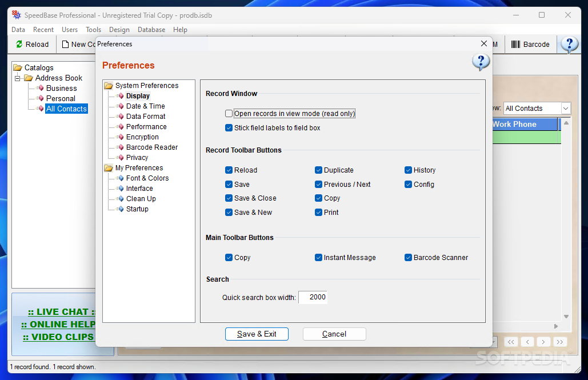This screenshot has width=588, height=380.
Task: Toggle Duplicate checkbox
Action: (318, 170)
